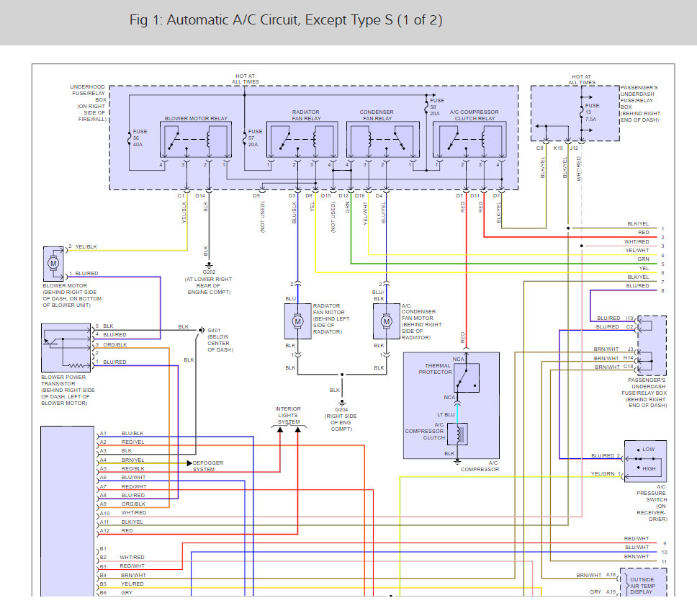Screen dimensions: 697x616
Task: Click the blower motor relay schematic box
Action: click(196, 139)
